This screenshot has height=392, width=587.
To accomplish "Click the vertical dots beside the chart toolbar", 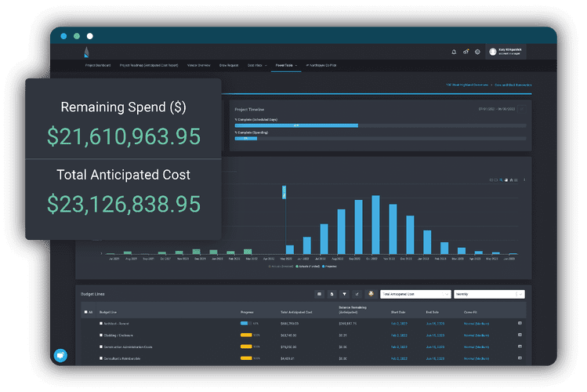I will [x=524, y=180].
